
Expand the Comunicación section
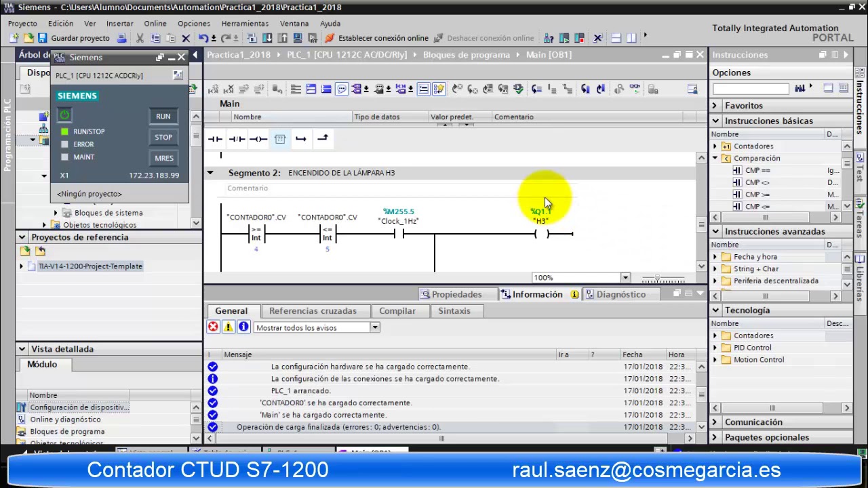pyautogui.click(x=715, y=422)
